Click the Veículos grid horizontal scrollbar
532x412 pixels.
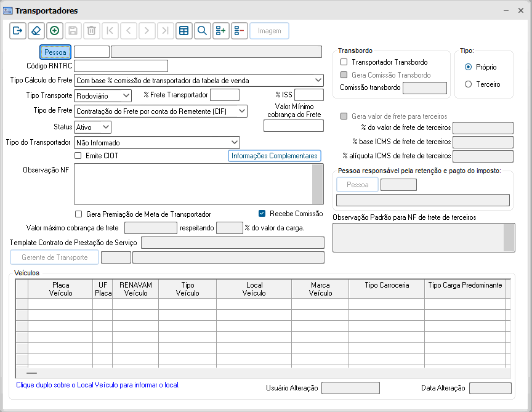click(x=263, y=373)
